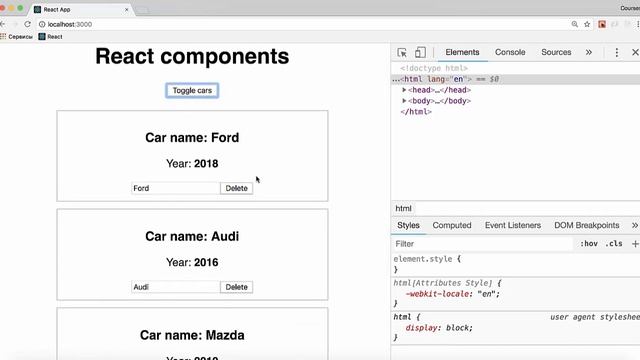640x360 pixels.
Task: Click the Toggle cars button
Action: click(192, 91)
